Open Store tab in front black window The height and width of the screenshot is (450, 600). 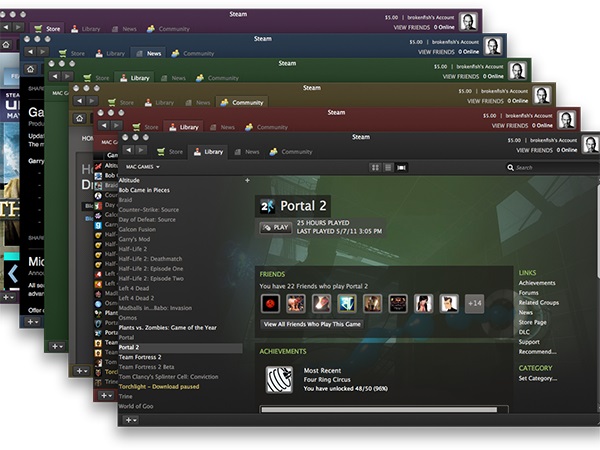[170, 152]
